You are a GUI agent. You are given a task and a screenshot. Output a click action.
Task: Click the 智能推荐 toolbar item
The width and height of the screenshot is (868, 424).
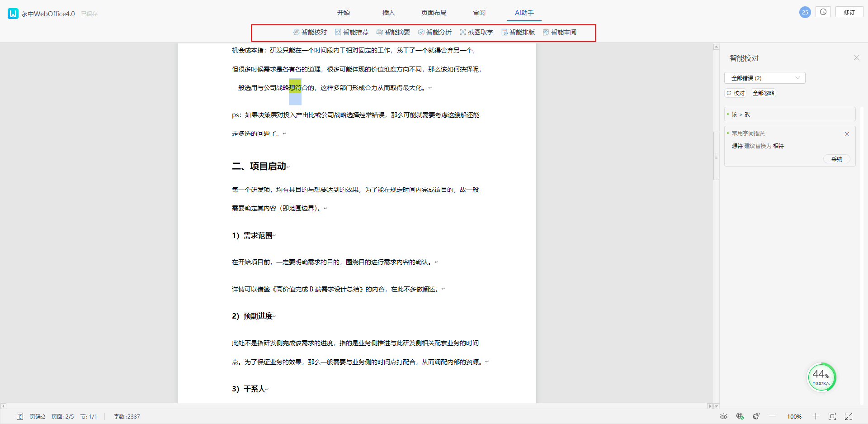[x=352, y=32]
